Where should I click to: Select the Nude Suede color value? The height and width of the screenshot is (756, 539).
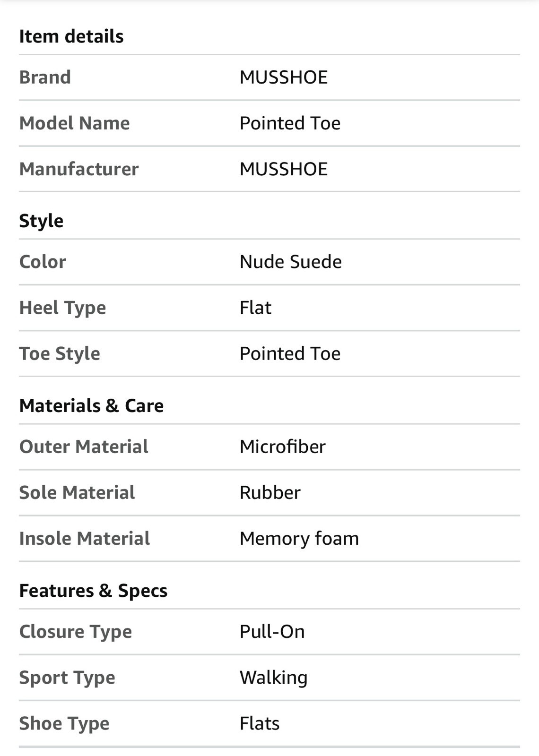pyautogui.click(x=291, y=262)
